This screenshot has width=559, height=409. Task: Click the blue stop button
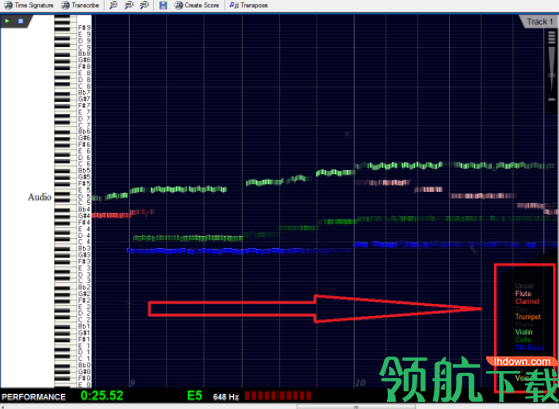21,21
